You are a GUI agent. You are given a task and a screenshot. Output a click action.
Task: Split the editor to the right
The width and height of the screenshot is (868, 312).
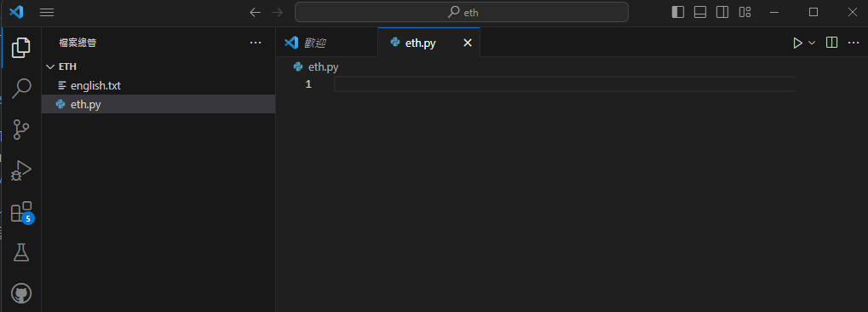[x=831, y=43]
